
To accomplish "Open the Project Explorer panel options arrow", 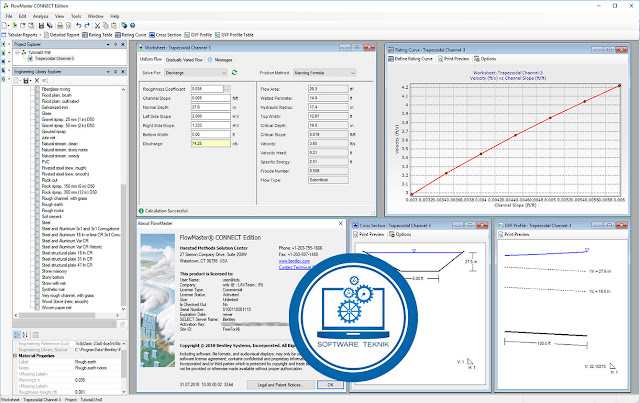I will coord(108,45).
